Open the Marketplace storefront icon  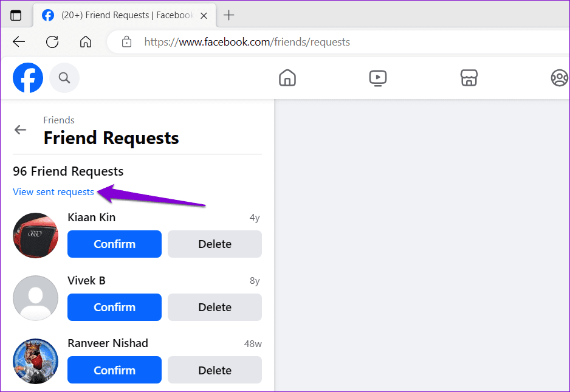coord(469,78)
